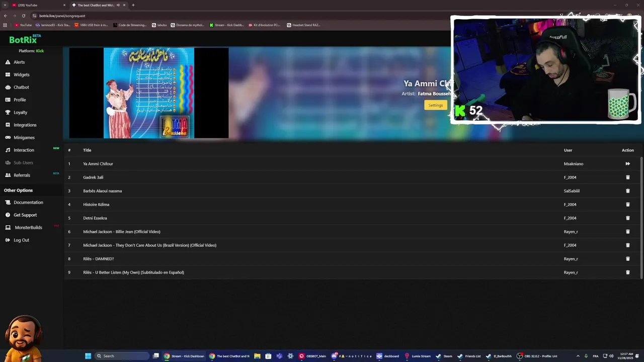The width and height of the screenshot is (644, 362).
Task: Open the Code de Streaming bookmark
Action: [x=130, y=25]
